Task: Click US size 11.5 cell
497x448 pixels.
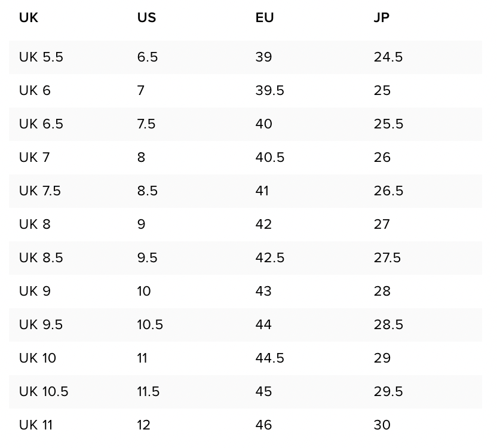Action: tap(148, 392)
